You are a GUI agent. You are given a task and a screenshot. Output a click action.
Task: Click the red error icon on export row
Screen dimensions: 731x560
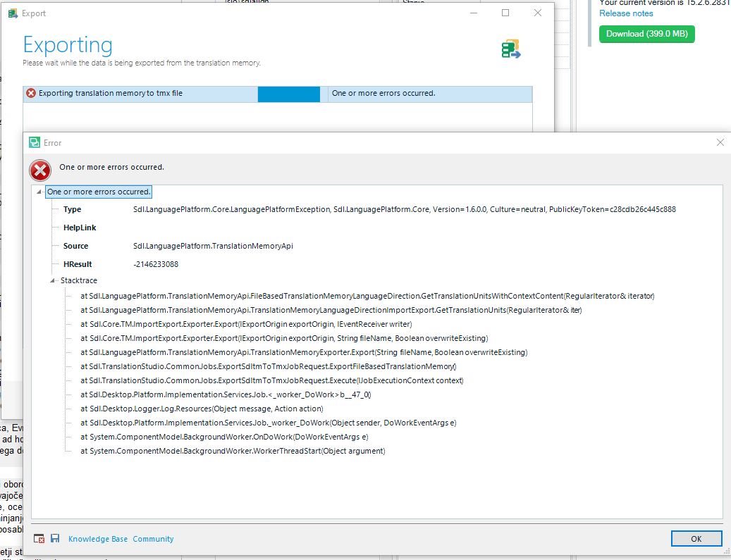[x=31, y=93]
